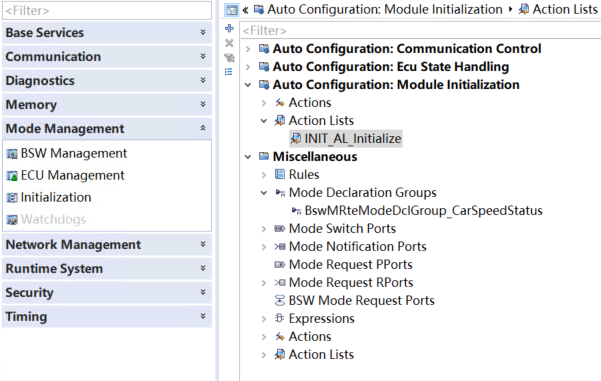Click Miscellaneous folder icon
Screen dimensions: 601x381
(x=264, y=156)
